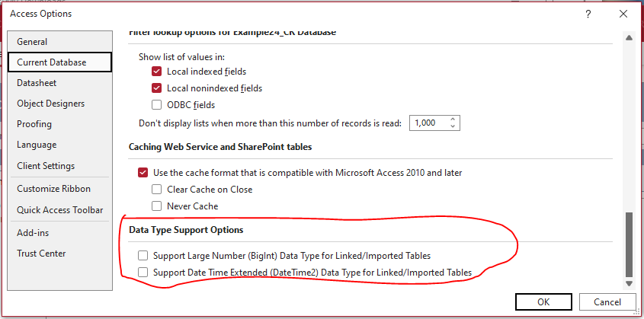Screen dimensions: 644x319
Task: Toggle Access 2010 compatible cache format checkbox
Action: (143, 173)
